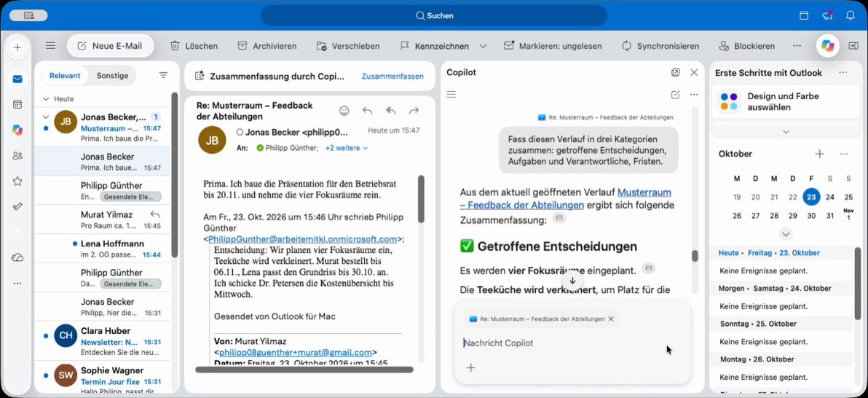Block the sender with Blockieren
The width and height of the screenshot is (868, 398).
click(x=747, y=46)
